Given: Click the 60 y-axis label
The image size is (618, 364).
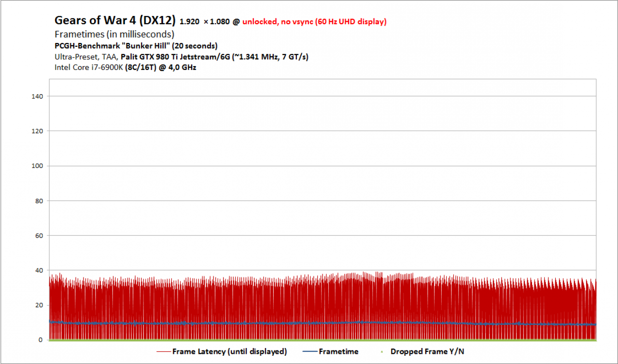Looking at the screenshot, I should click(40, 236).
